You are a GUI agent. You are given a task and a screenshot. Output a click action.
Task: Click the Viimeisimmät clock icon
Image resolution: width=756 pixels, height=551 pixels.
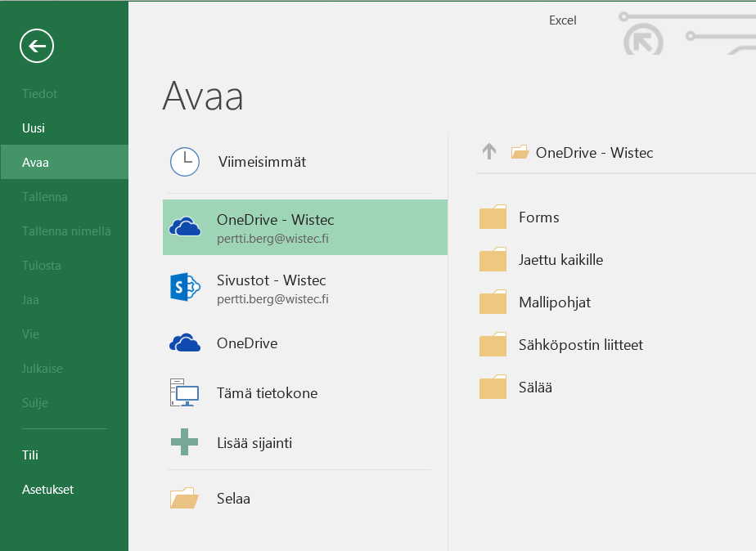pyautogui.click(x=185, y=162)
